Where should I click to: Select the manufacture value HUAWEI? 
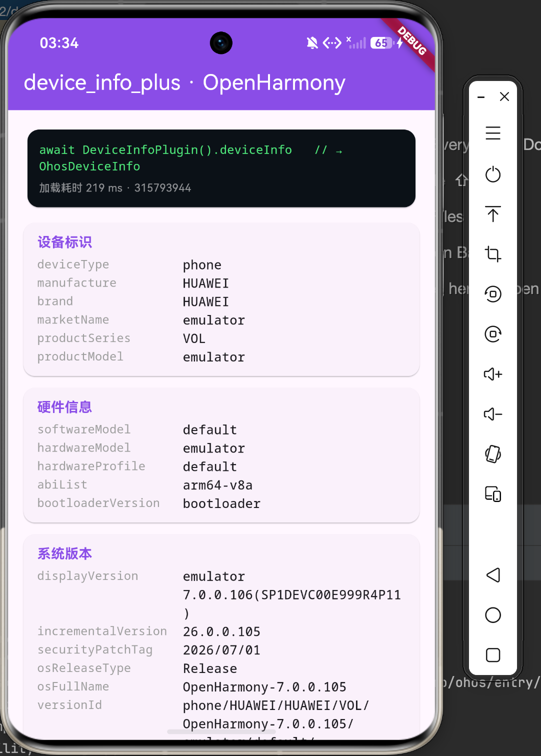pyautogui.click(x=205, y=283)
